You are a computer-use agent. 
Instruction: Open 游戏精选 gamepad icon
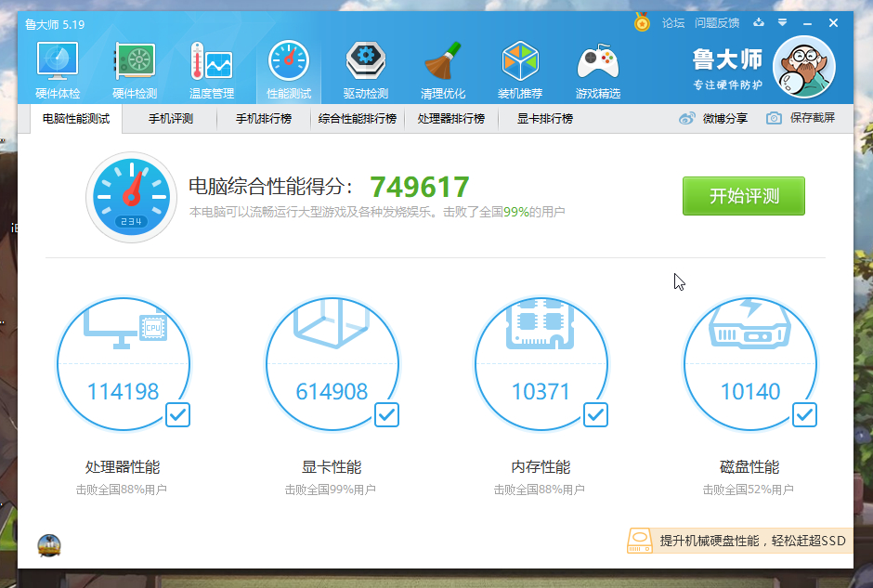click(x=598, y=61)
